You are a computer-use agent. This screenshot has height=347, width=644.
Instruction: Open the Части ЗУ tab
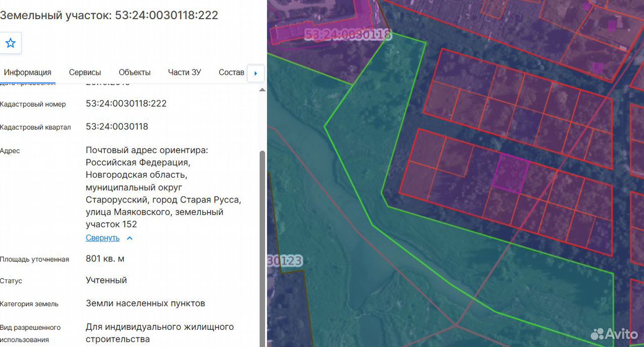[x=185, y=73]
